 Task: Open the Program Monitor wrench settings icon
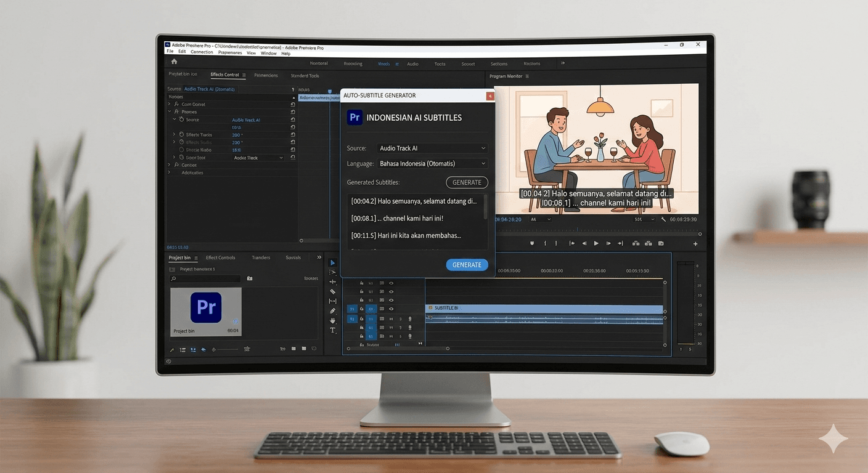click(x=663, y=219)
